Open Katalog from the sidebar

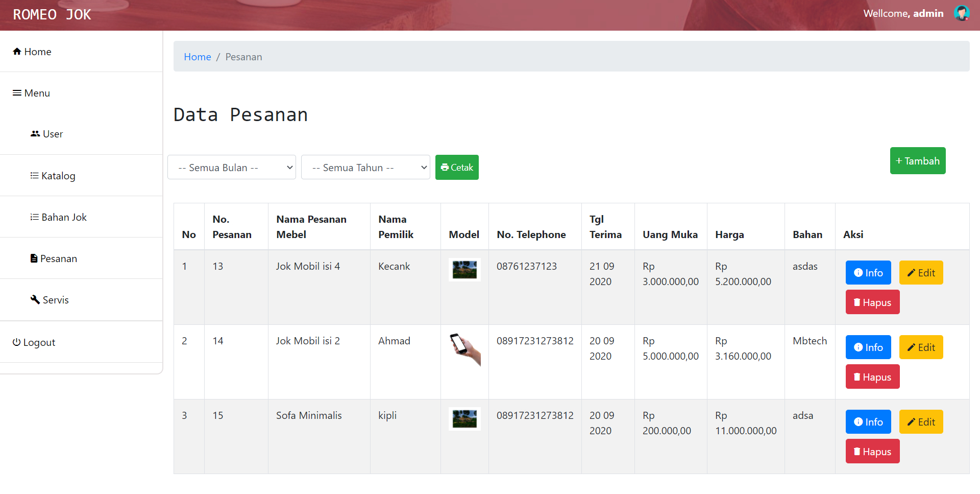(53, 176)
